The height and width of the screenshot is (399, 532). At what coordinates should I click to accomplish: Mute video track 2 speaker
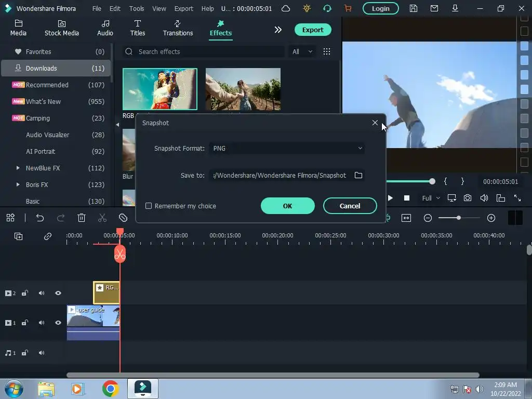pyautogui.click(x=42, y=293)
